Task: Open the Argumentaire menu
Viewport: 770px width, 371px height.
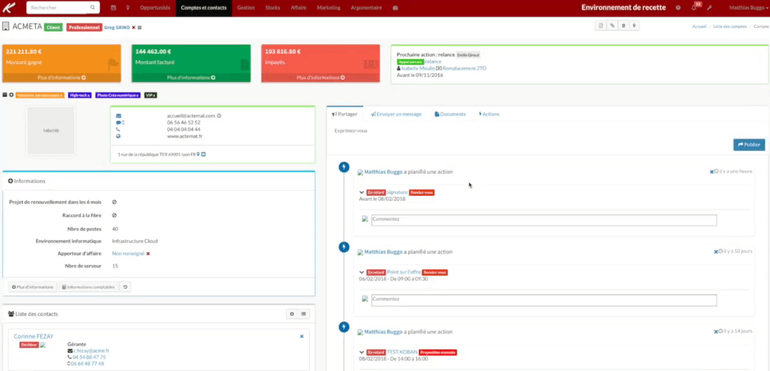Action: [367, 8]
